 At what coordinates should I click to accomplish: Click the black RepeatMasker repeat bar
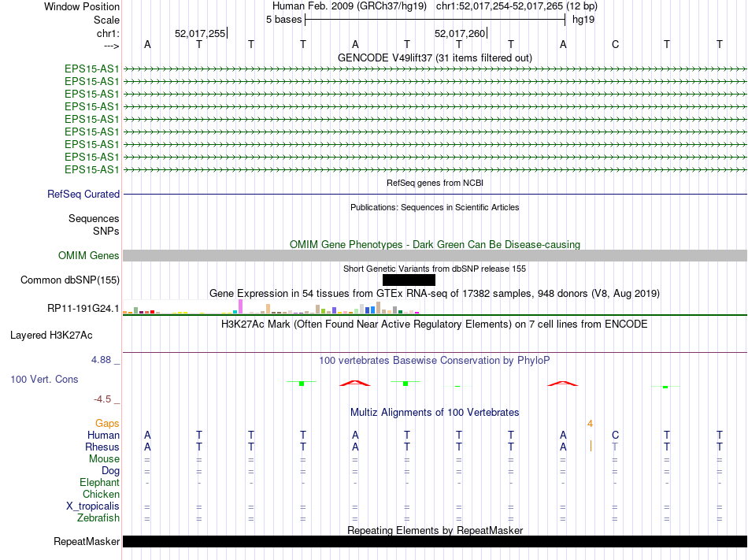click(435, 541)
